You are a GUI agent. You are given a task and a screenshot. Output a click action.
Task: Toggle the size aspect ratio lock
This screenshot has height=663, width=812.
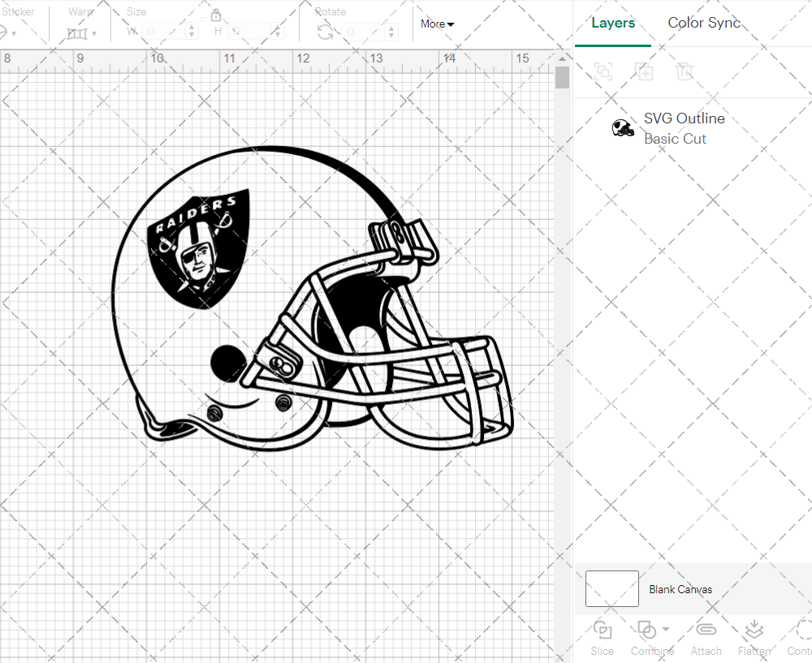click(216, 15)
